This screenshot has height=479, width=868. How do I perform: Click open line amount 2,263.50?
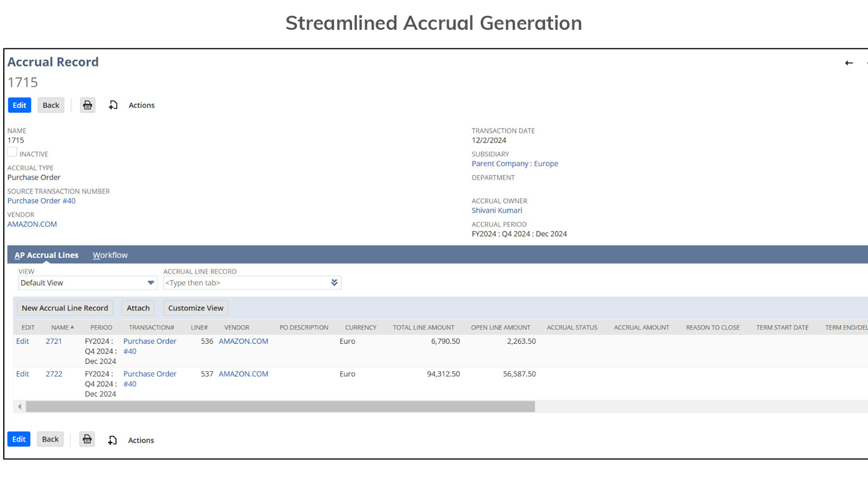coord(521,341)
